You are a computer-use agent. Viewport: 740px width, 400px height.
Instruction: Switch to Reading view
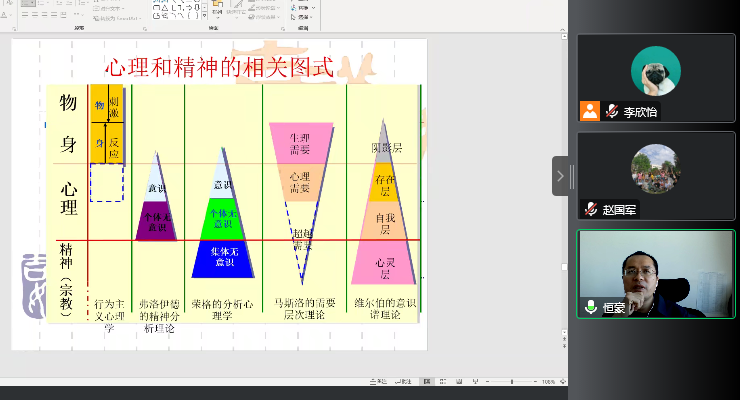[459, 381]
